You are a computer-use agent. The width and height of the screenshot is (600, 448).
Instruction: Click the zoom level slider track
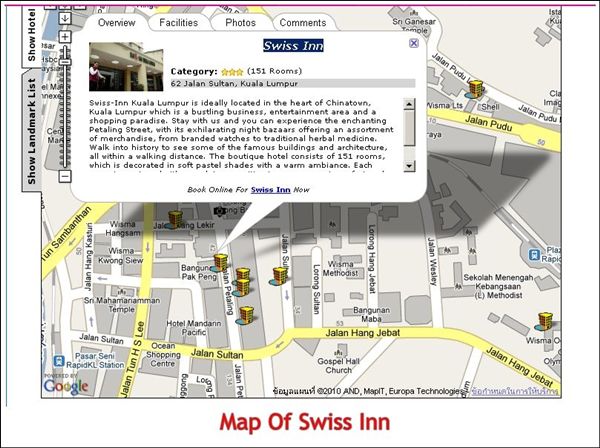[x=65, y=110]
